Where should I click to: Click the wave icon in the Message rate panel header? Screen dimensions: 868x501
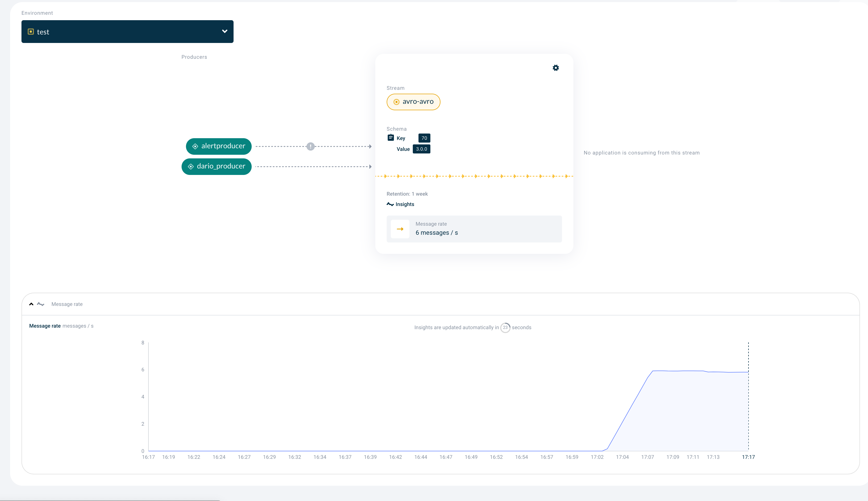tap(40, 304)
